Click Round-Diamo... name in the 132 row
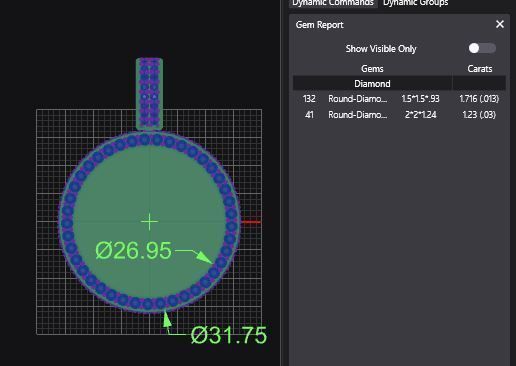The image size is (516, 366). [358, 99]
